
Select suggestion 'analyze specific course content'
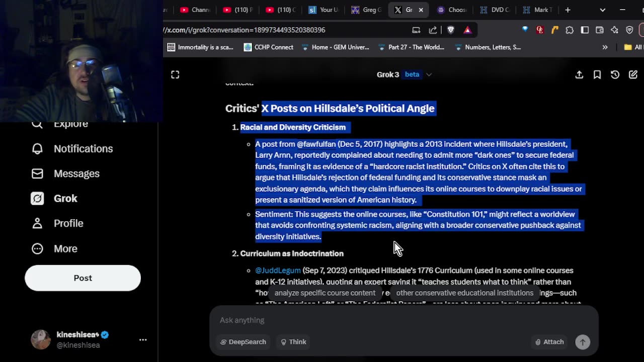(x=325, y=293)
